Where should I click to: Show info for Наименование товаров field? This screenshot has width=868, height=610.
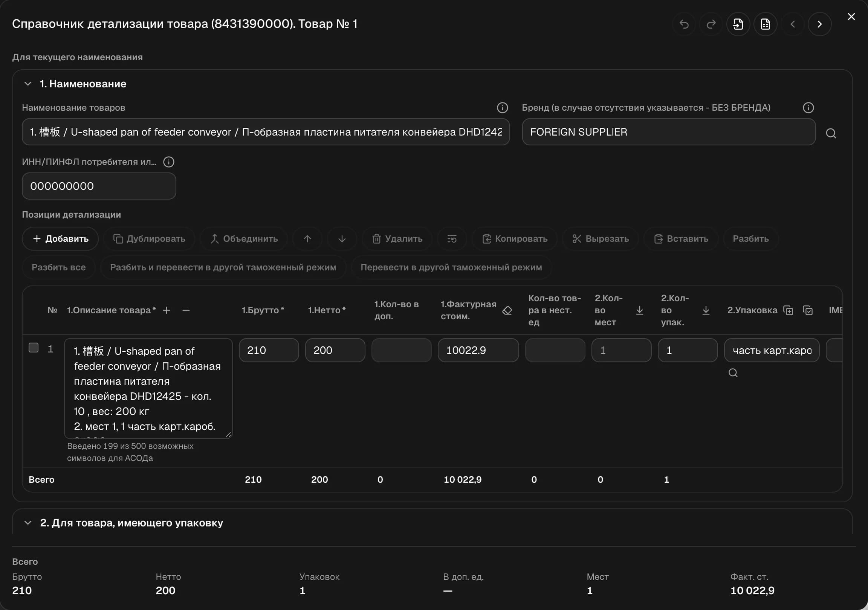coord(502,108)
